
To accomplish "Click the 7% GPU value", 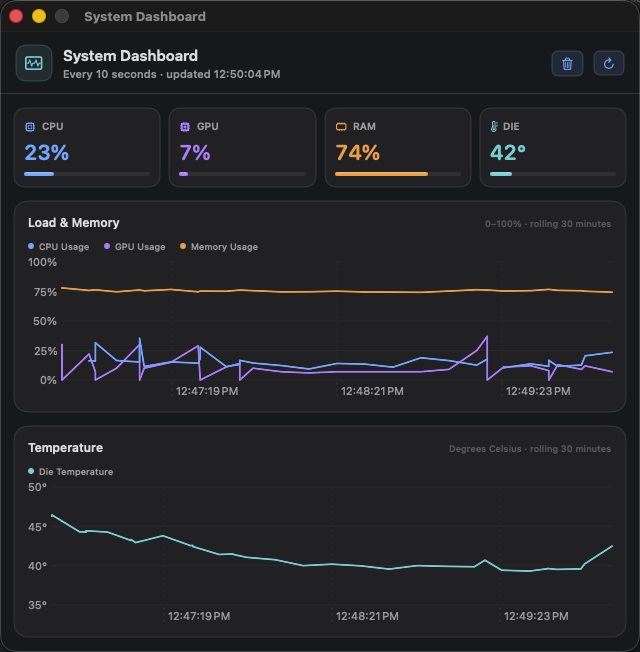I will pyautogui.click(x=195, y=153).
